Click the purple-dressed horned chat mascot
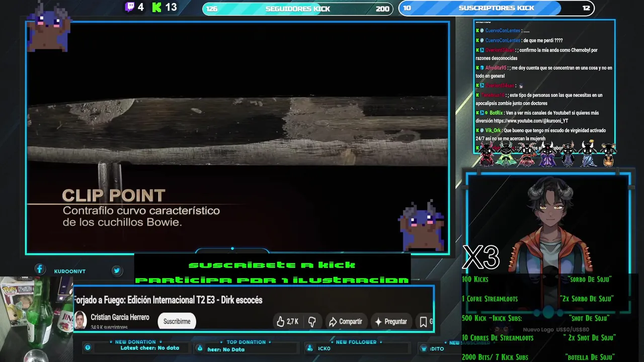Image resolution: width=644 pixels, height=362 pixels. point(547,154)
